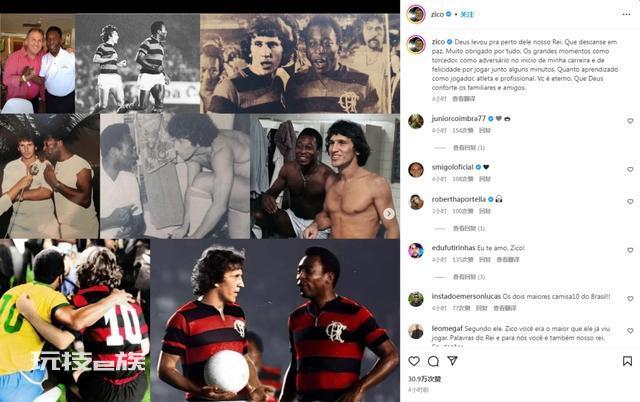Share post via paper plane icon
Screen dimensions: 640x402
click(452, 361)
